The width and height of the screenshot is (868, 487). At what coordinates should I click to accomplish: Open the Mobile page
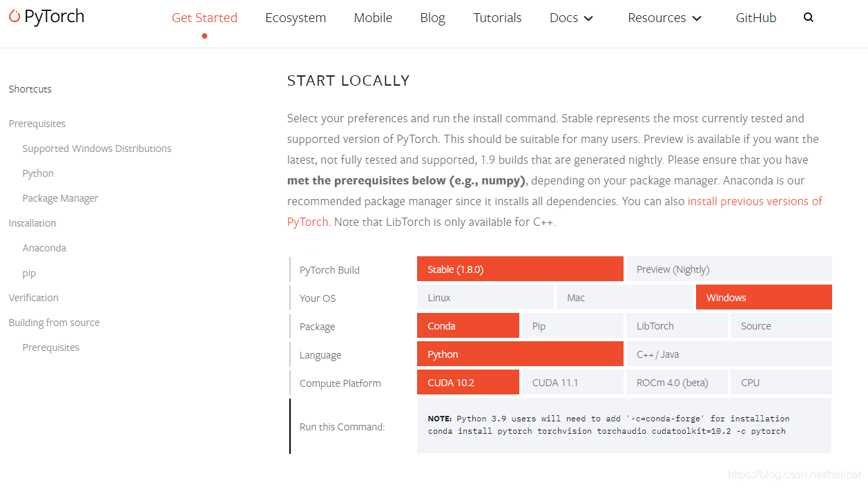point(373,18)
